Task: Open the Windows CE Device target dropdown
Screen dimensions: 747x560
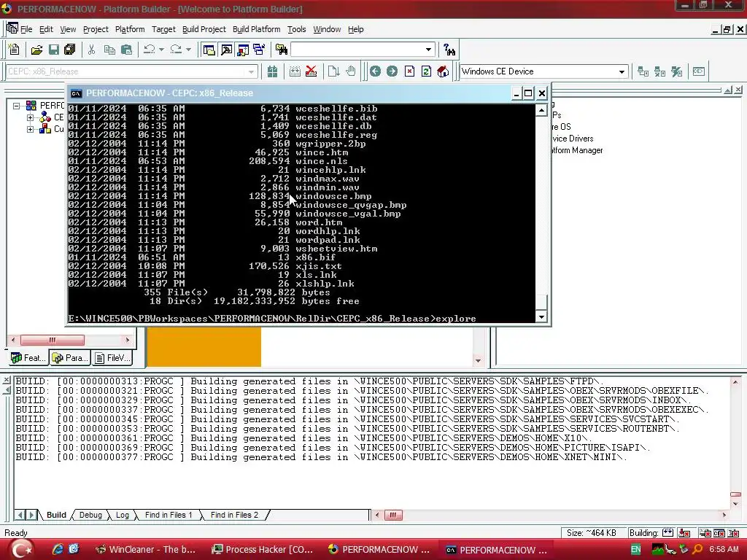Action: pos(622,72)
